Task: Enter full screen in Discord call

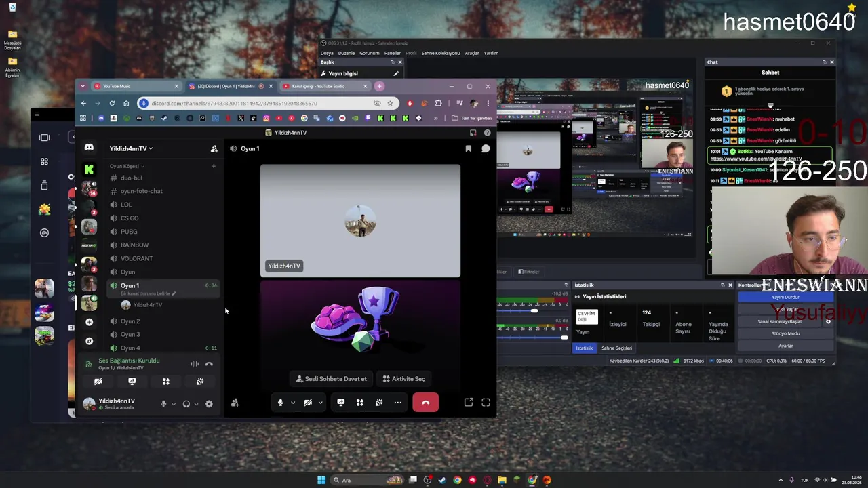Action: 486,403
